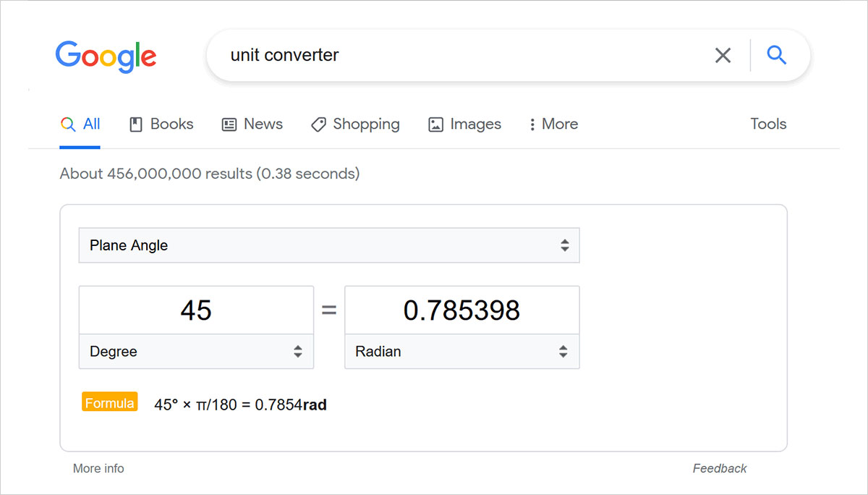This screenshot has width=868, height=495.
Task: Open the search Tools button
Action: 768,124
